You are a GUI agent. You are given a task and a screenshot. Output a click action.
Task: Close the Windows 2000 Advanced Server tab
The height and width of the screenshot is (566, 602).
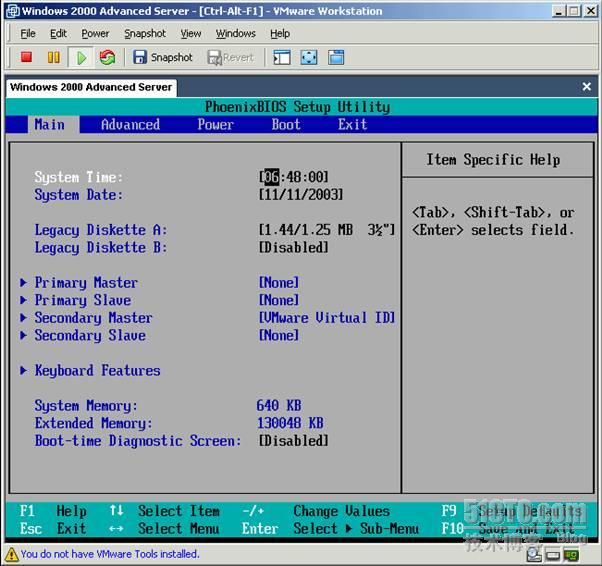click(586, 87)
